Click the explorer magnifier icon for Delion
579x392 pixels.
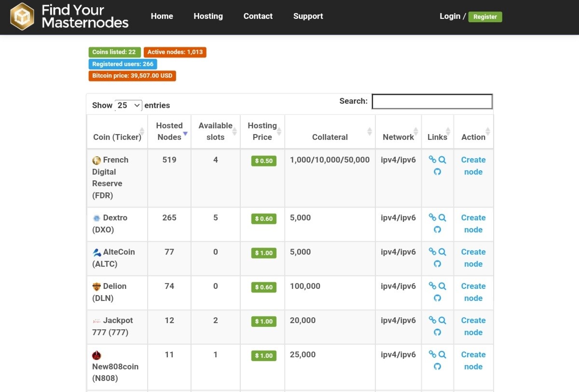(x=442, y=286)
